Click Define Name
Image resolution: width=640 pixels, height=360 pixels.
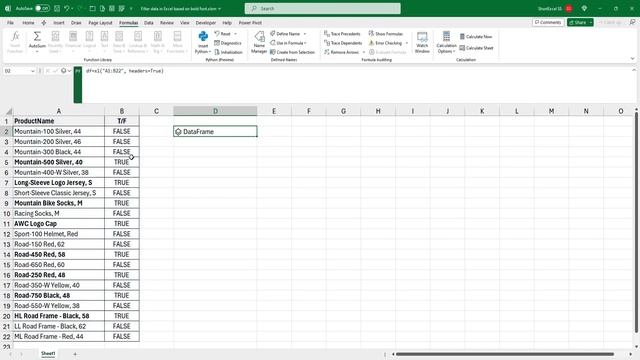tap(288, 33)
